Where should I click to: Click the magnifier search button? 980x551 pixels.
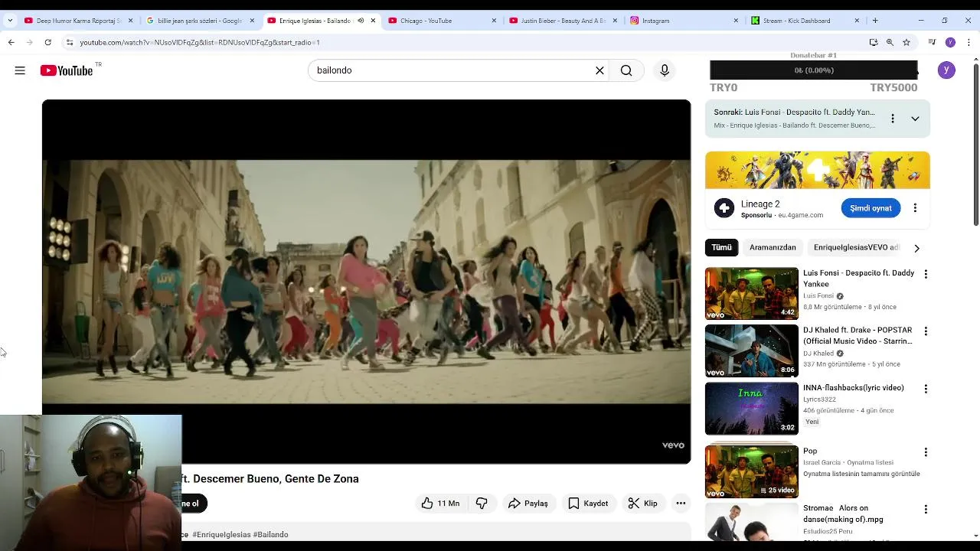626,70
